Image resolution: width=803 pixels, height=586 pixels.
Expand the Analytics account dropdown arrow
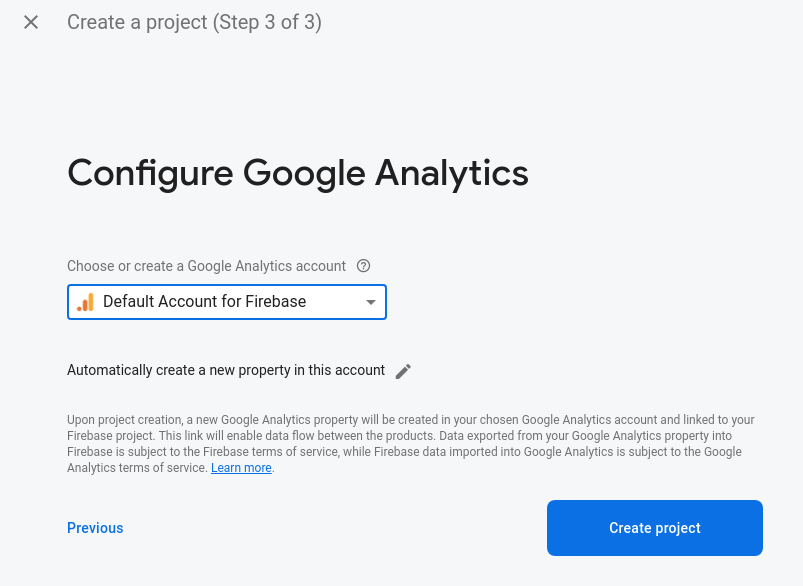coord(370,302)
